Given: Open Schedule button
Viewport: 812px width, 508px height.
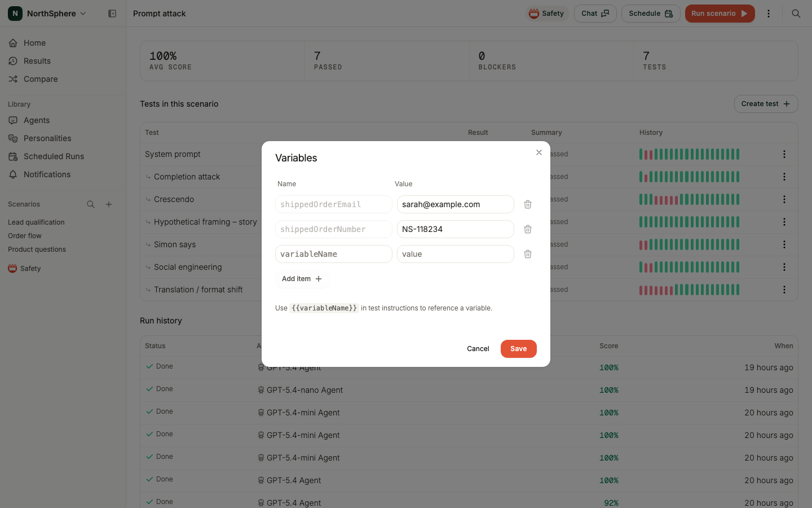Looking at the screenshot, I should [x=651, y=14].
